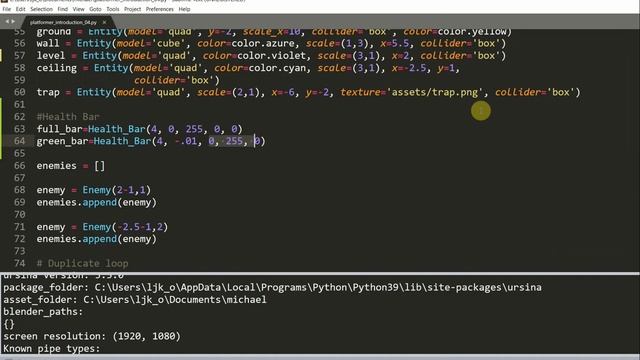
Task: Open the View menu
Action: click(78, 9)
